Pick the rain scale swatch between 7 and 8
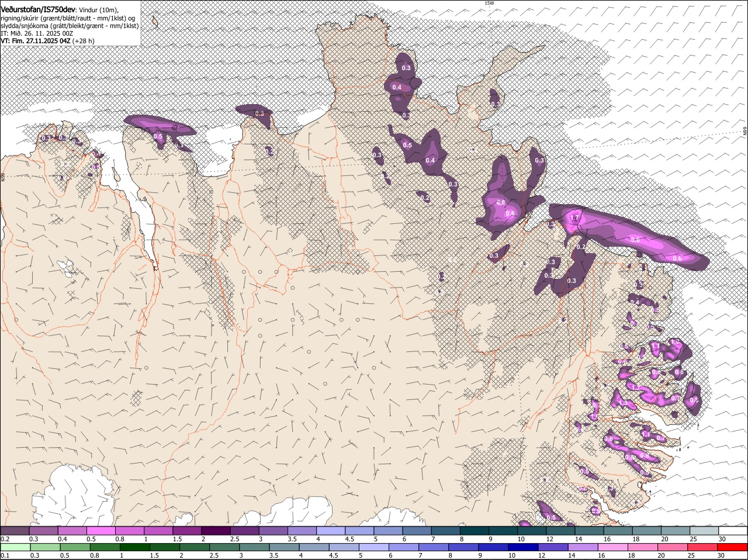The height and width of the screenshot is (560, 748). [x=434, y=547]
